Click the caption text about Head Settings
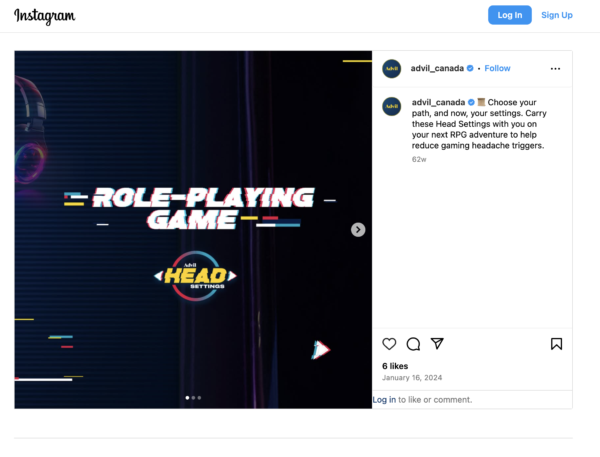600x457 pixels. click(479, 124)
